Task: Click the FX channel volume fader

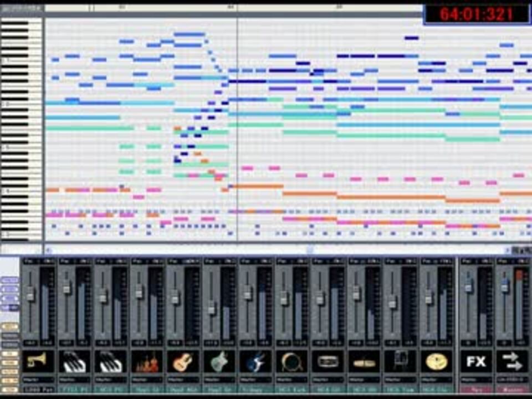Action: point(468,285)
